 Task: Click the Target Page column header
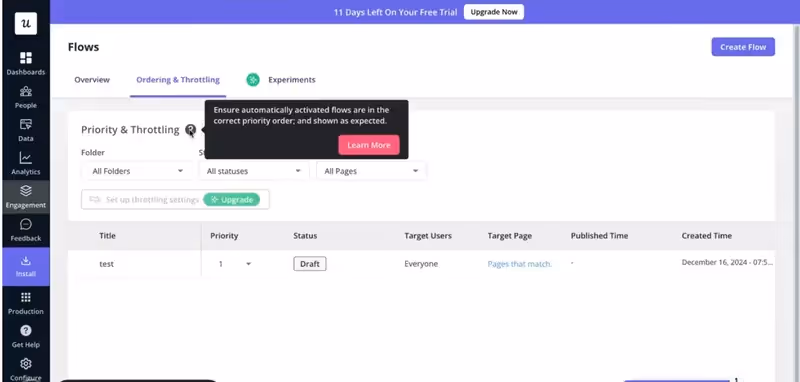(x=510, y=236)
